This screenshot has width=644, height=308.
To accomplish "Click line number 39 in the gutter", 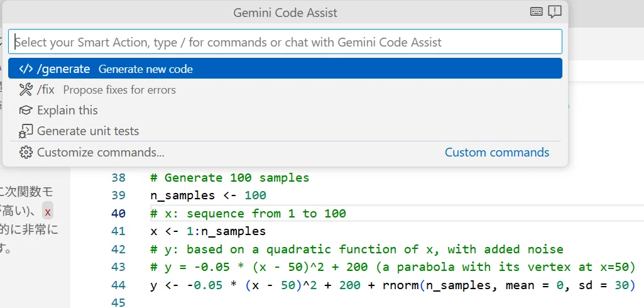I will click(x=118, y=195).
